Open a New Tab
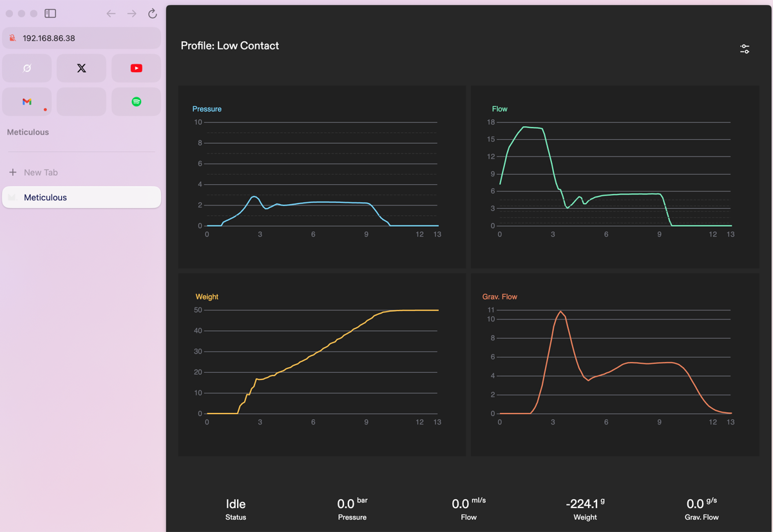 click(82, 173)
